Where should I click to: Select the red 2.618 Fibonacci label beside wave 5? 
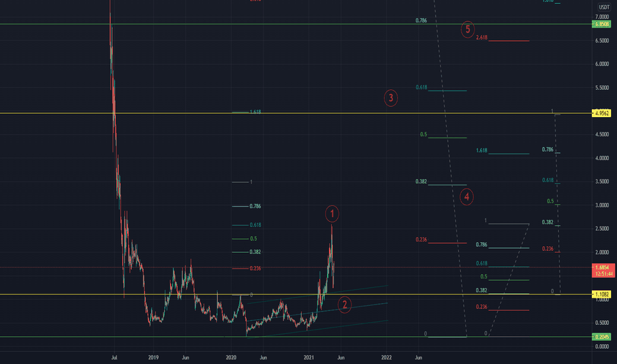click(482, 38)
